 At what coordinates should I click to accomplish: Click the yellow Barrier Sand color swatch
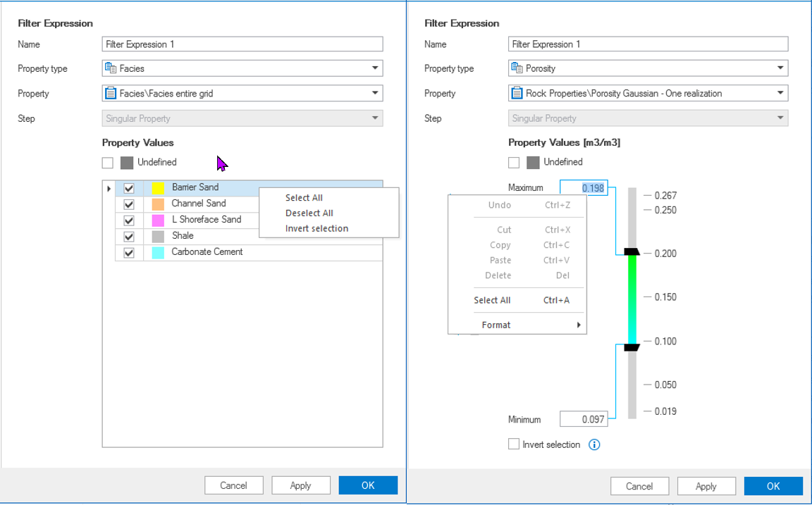pyautogui.click(x=158, y=188)
